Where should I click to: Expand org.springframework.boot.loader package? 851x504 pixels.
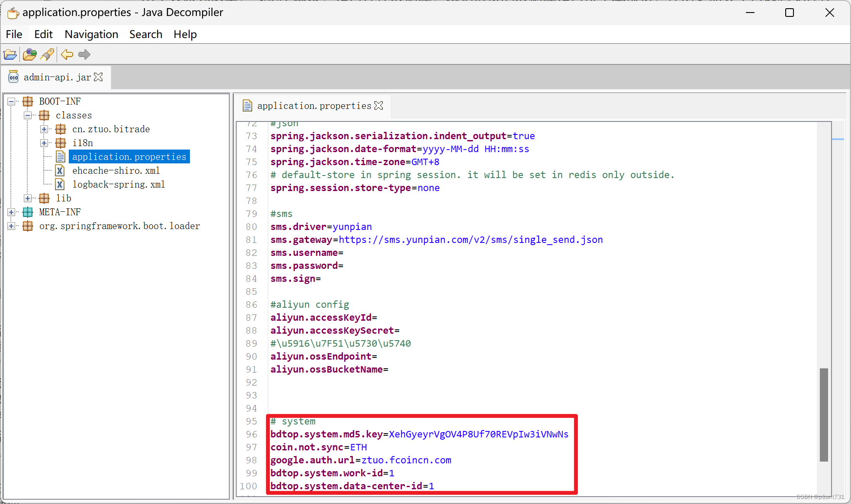(11, 226)
